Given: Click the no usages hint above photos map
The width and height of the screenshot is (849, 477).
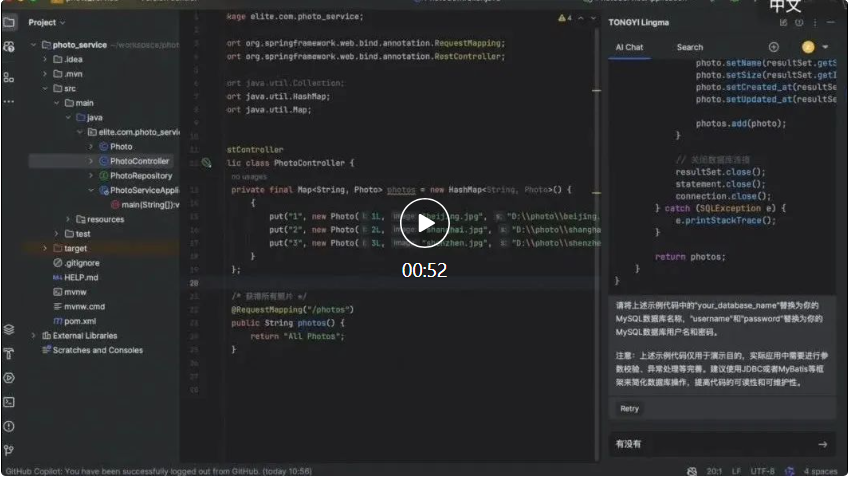Looking at the screenshot, I should [x=249, y=177].
